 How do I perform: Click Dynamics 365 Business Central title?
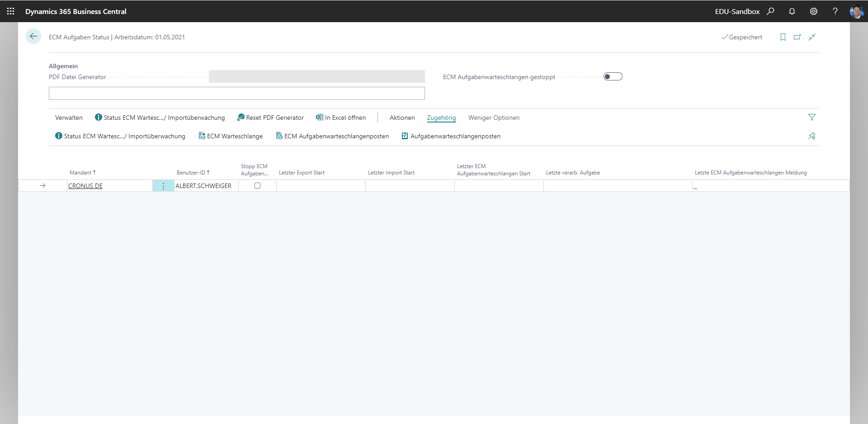[76, 11]
